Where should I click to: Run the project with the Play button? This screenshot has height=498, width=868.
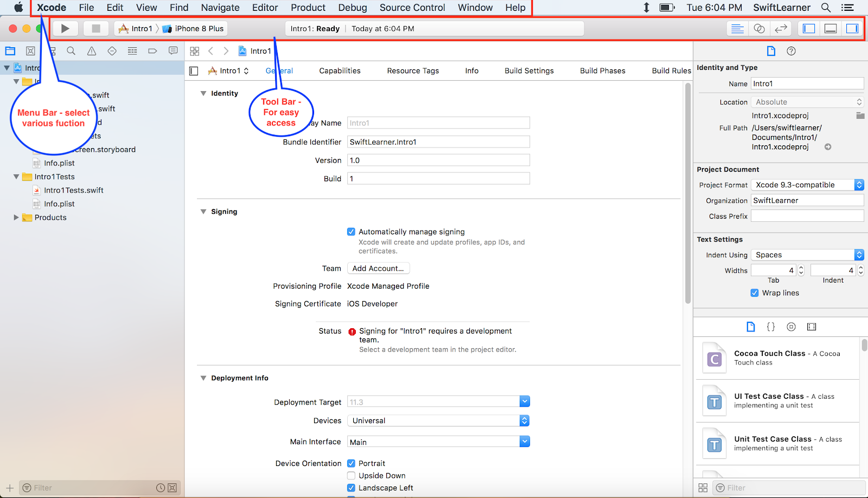pyautogui.click(x=65, y=29)
